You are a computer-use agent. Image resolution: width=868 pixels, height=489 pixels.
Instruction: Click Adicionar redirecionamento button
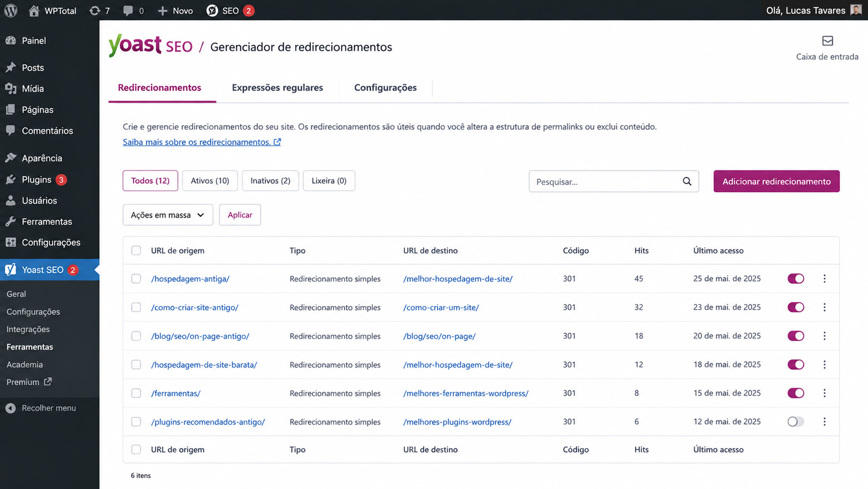pyautogui.click(x=776, y=181)
